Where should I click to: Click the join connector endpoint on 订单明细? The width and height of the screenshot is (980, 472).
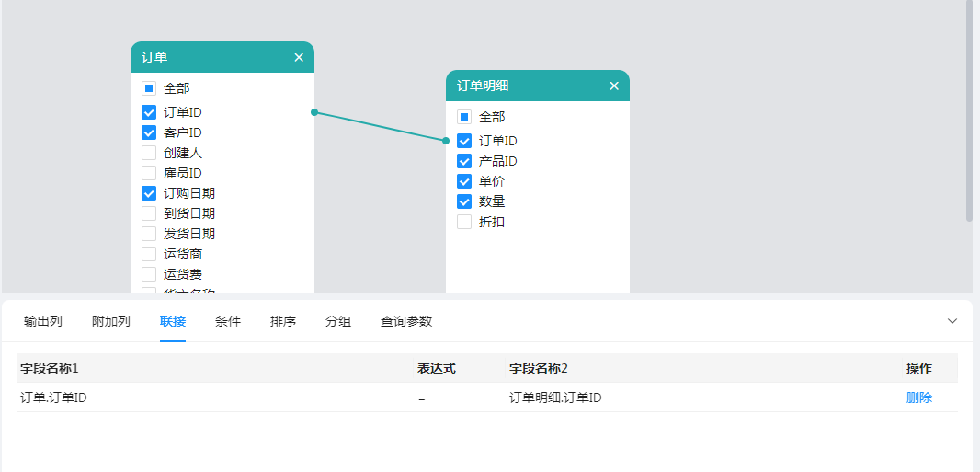[x=446, y=141]
